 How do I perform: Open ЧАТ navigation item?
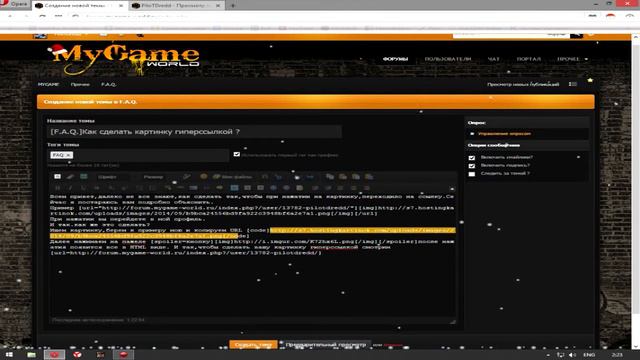tap(493, 59)
